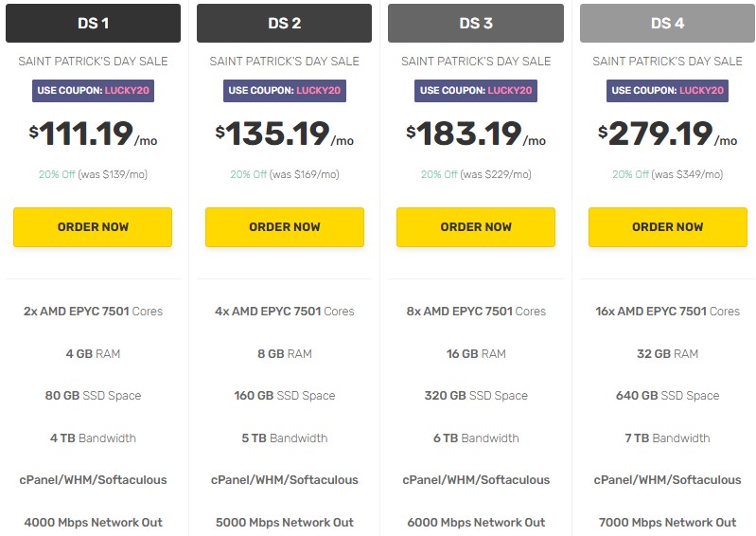This screenshot has width=756, height=536.
Task: Click the DS 1 "20% Off" discount text
Action: pos(59,174)
